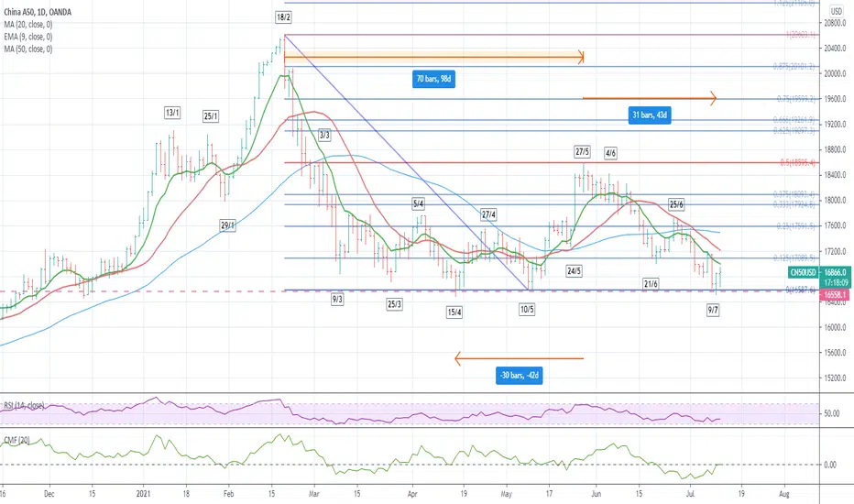The image size is (854, 504).
Task: Click the CN50USD 16866.0 current price tag
Action: [832, 271]
